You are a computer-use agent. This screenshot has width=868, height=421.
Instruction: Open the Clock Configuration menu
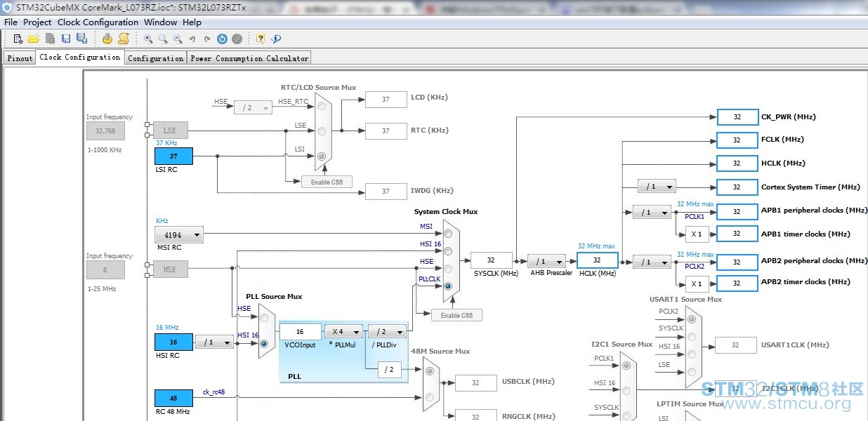click(x=98, y=22)
